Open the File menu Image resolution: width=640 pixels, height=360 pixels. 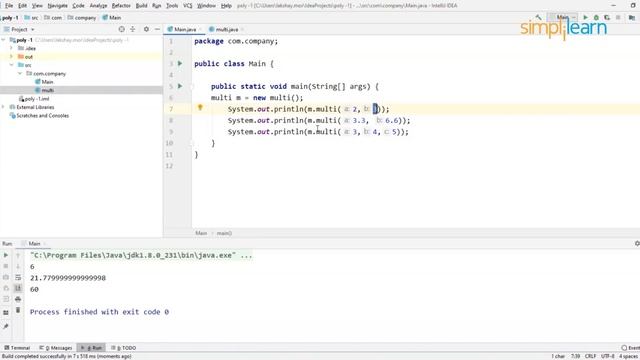coord(9,6)
